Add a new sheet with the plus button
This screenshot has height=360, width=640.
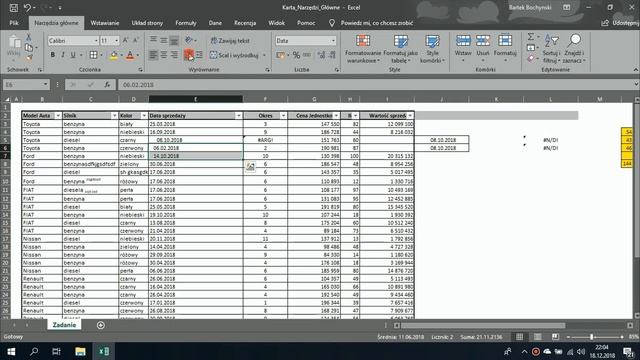coord(101,325)
